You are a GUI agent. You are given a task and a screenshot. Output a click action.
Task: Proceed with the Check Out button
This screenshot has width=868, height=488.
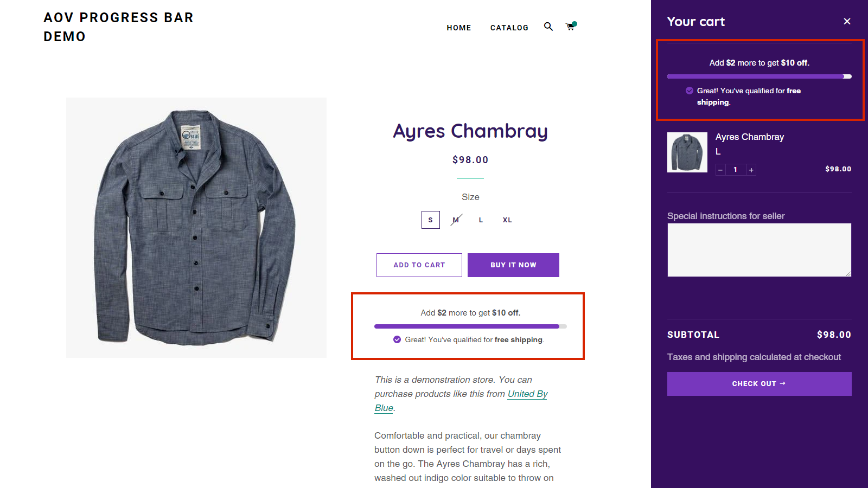pos(759,384)
